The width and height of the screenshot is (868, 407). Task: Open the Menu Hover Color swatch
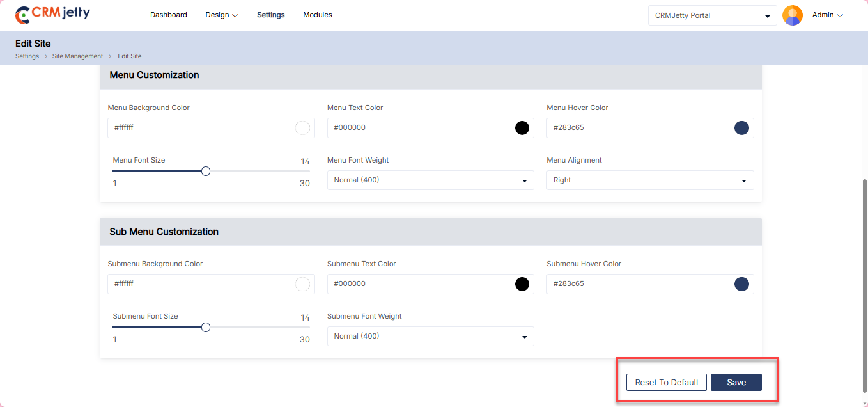[x=741, y=128]
